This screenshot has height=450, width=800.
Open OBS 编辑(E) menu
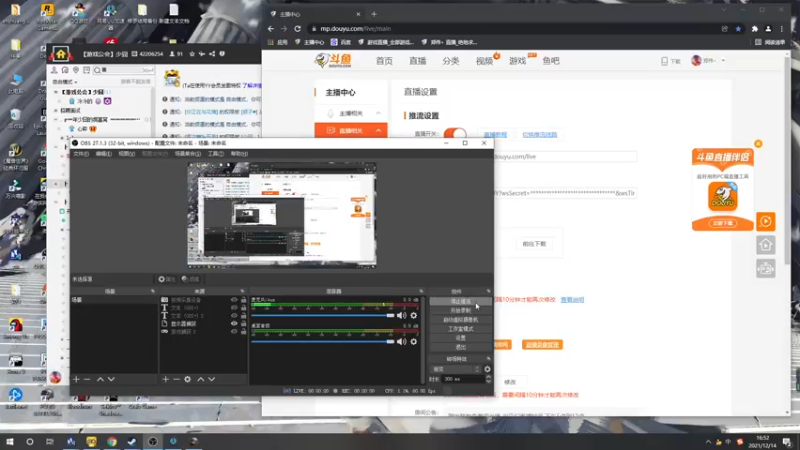[x=104, y=154]
